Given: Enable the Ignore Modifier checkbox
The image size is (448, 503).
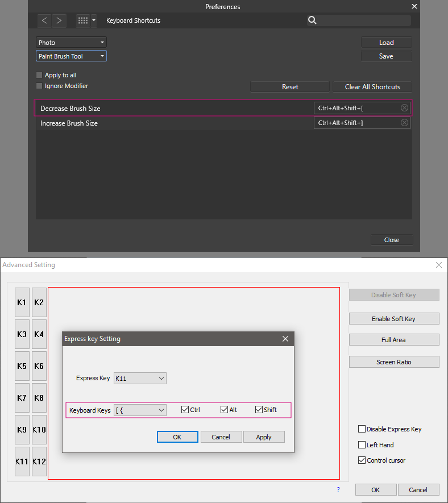Looking at the screenshot, I should point(39,86).
